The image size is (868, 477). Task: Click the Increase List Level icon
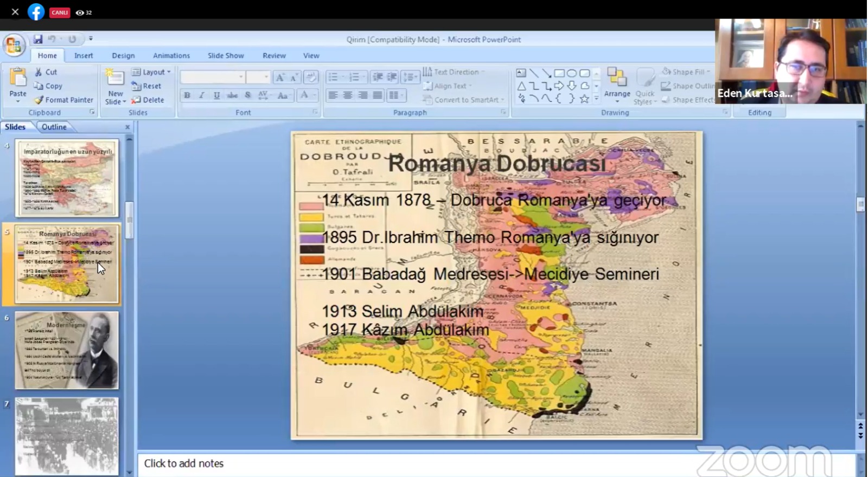pyautogui.click(x=391, y=77)
